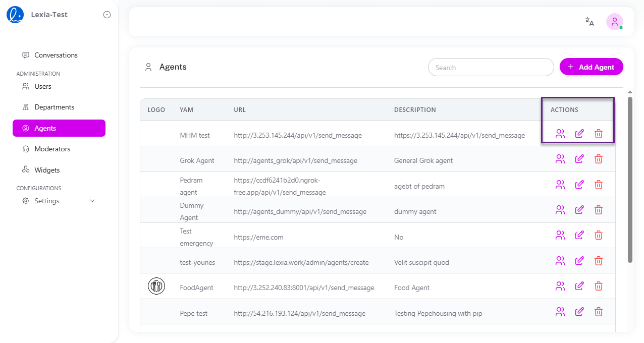The image size is (644, 343).
Task: Click the delete trash icon for Pepe test
Action: 599,311
